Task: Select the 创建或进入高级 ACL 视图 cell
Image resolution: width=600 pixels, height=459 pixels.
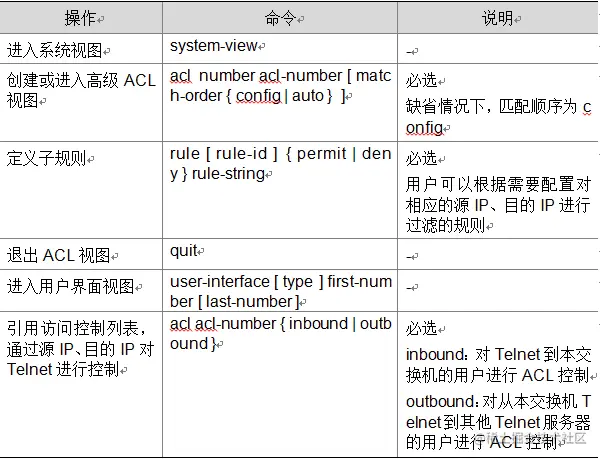Action: pyautogui.click(x=82, y=90)
